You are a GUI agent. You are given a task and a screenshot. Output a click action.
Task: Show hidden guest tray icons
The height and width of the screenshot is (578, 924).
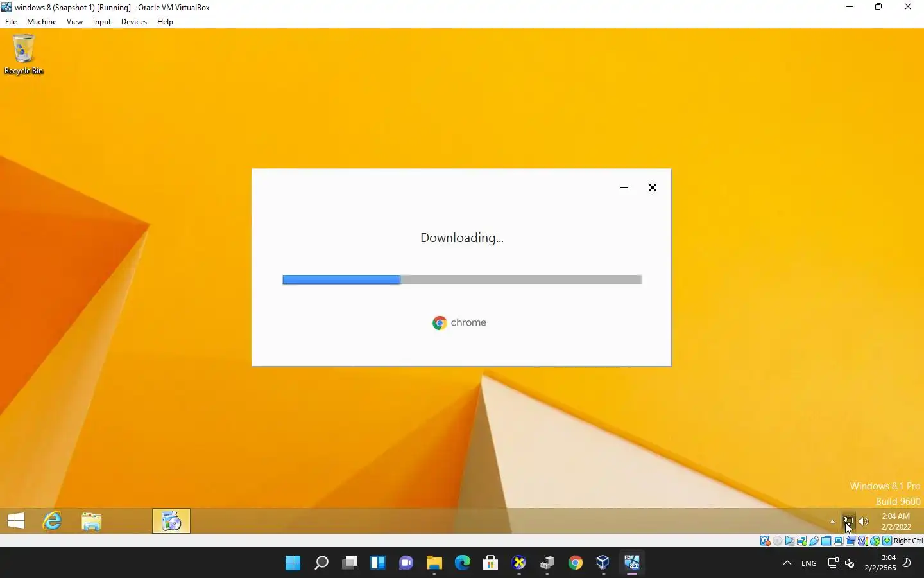point(832,521)
